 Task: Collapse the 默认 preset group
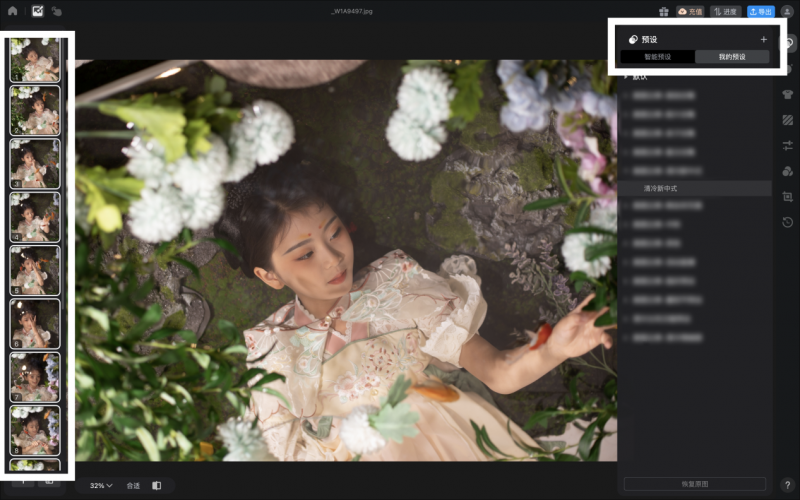click(x=626, y=76)
